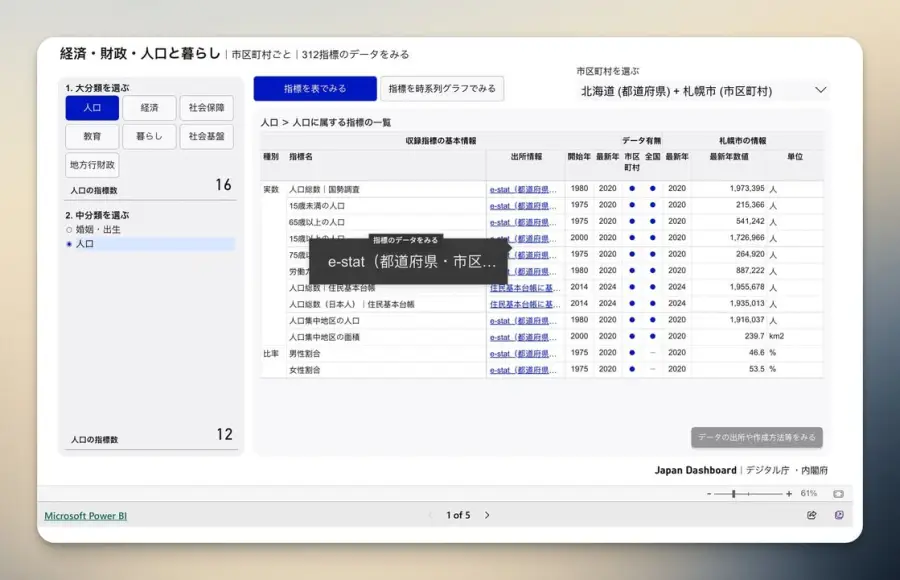Click the 指標名 column header
Screen dimensions: 900x580
[301, 157]
